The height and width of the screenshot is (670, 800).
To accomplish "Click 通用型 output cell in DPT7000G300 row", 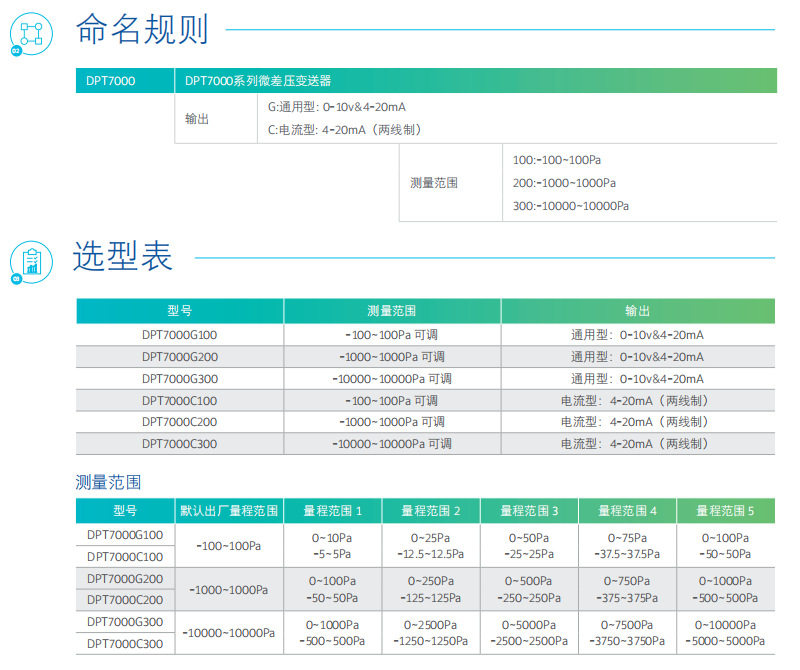I will tap(637, 379).
